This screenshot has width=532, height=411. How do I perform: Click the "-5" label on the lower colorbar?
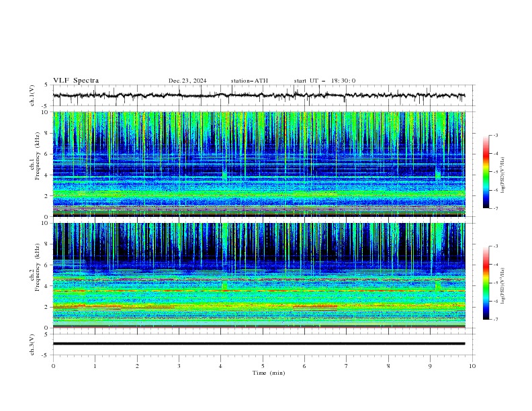[x=496, y=283]
